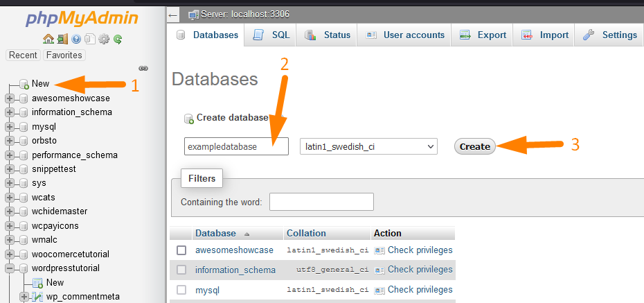This screenshot has height=303, width=644.
Task: Expand the wp_commentmeta table node
Action: coord(24,297)
